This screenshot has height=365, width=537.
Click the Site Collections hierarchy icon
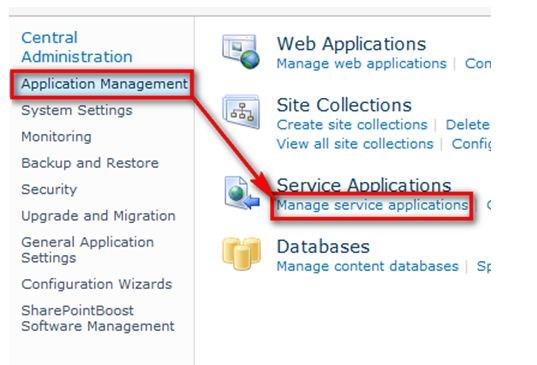click(x=241, y=112)
